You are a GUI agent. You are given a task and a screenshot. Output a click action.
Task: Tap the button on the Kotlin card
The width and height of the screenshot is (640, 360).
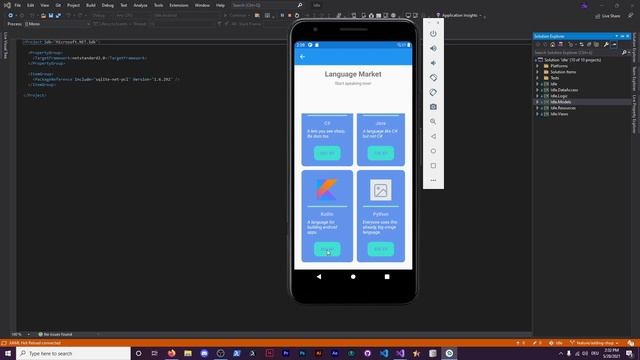327,249
